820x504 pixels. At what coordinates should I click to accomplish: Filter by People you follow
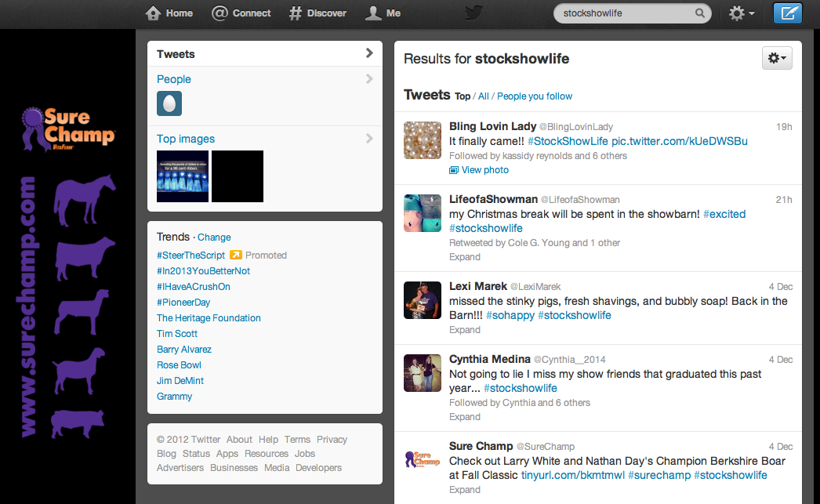pos(535,96)
